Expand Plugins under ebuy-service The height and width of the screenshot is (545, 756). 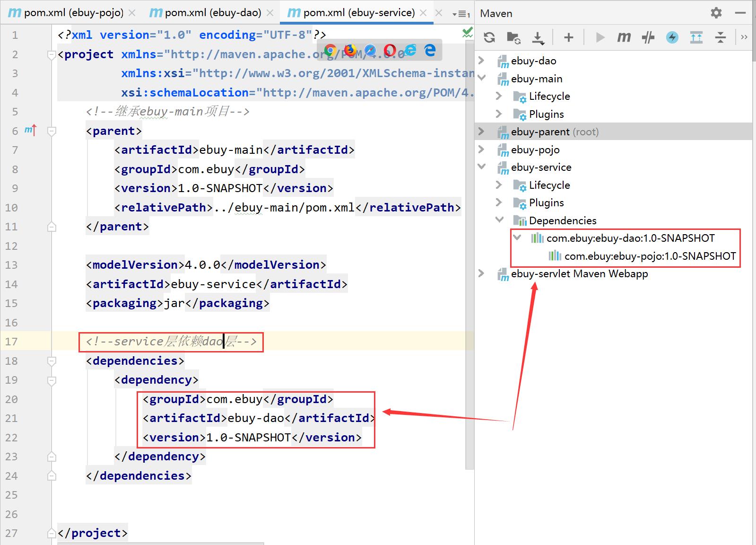tap(499, 202)
